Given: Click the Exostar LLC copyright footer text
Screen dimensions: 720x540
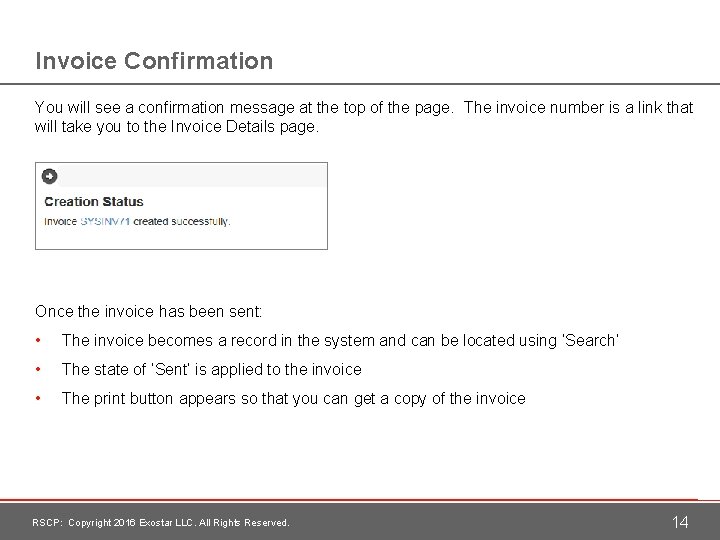Looking at the screenshot, I should (x=161, y=523).
